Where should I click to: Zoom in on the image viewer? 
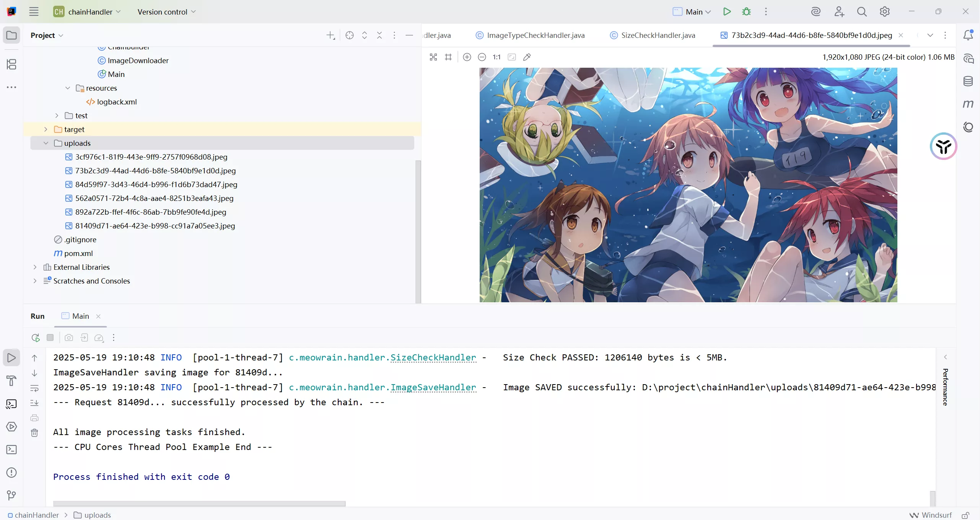pos(467,57)
